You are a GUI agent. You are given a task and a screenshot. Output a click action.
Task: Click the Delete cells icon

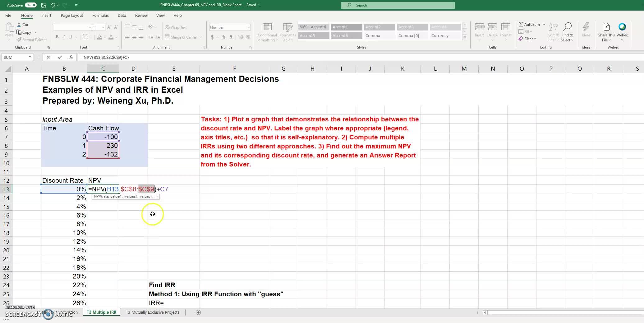tap(492, 27)
